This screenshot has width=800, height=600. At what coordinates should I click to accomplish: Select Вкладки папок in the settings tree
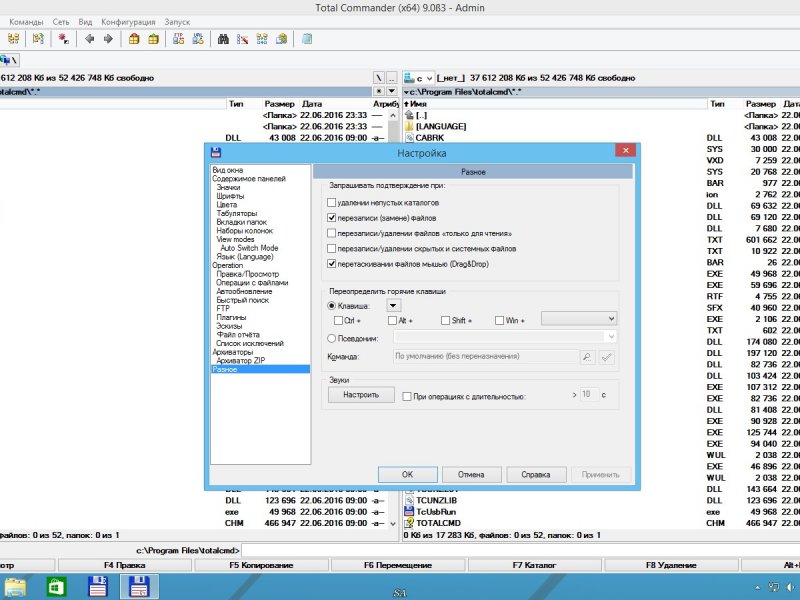click(x=241, y=222)
